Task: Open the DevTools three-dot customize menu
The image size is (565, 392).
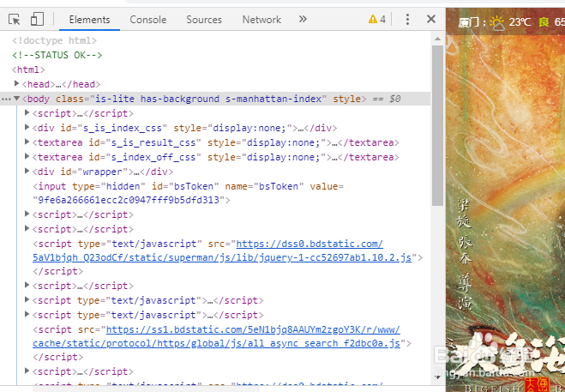Action: pyautogui.click(x=407, y=19)
